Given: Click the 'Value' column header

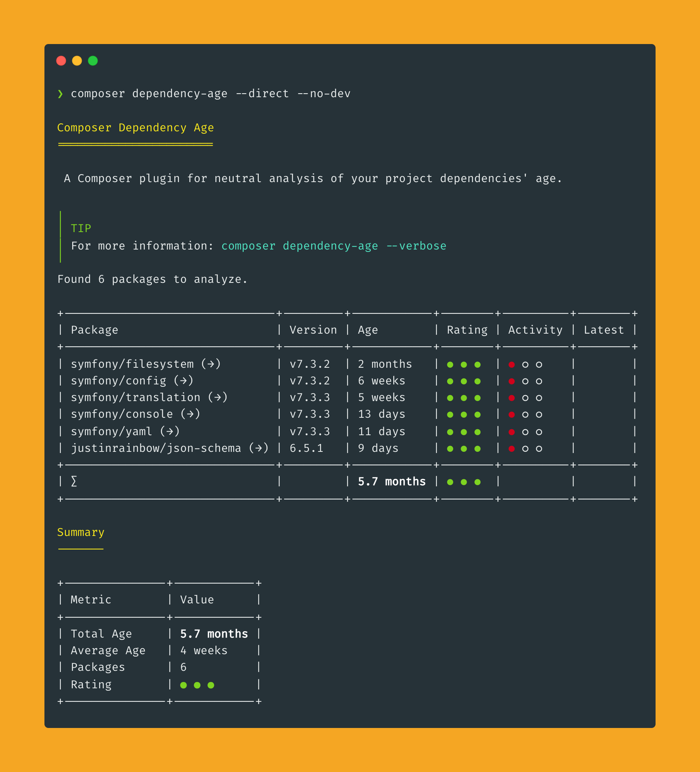Looking at the screenshot, I should (197, 599).
